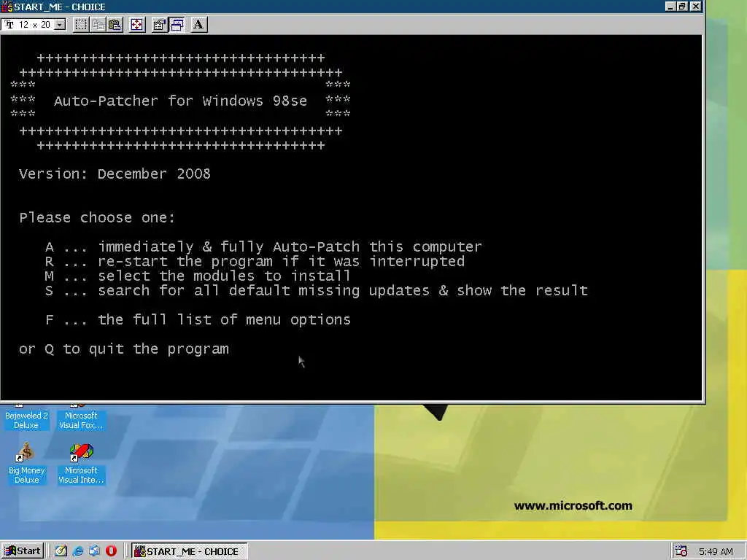Image resolution: width=747 pixels, height=560 pixels.
Task: Click the Mark selection toolbar icon
Action: [81, 25]
